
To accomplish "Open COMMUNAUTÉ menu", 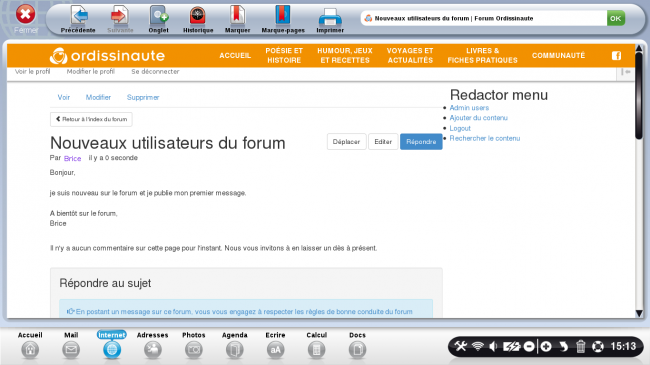I will click(558, 56).
